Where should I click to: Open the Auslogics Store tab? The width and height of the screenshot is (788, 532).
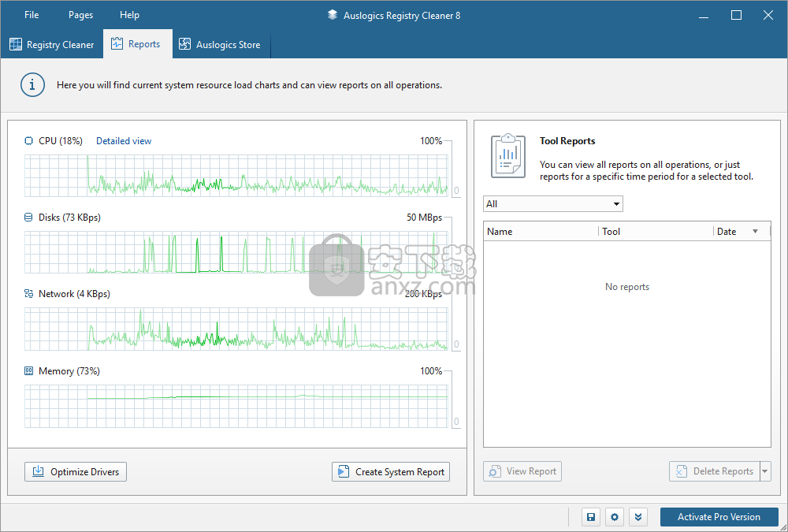221,44
